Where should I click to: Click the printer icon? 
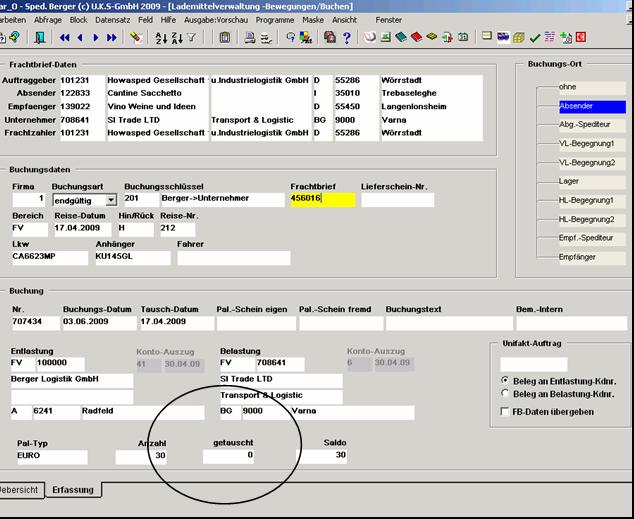pos(250,38)
